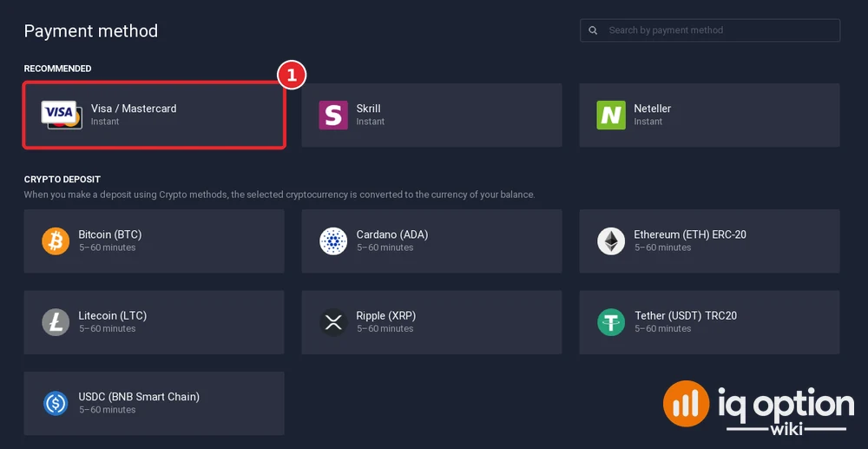Click the green Tether T icon
The height and width of the screenshot is (449, 868).
[x=611, y=322]
